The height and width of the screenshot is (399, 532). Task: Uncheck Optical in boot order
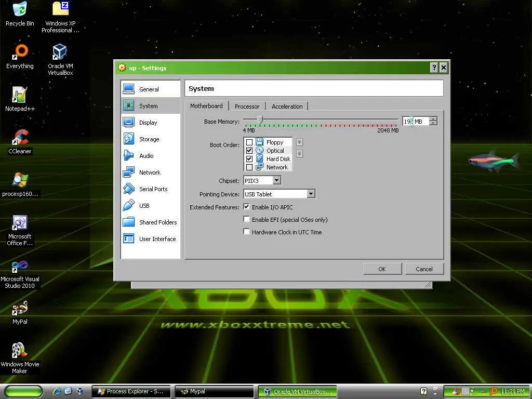click(x=249, y=150)
